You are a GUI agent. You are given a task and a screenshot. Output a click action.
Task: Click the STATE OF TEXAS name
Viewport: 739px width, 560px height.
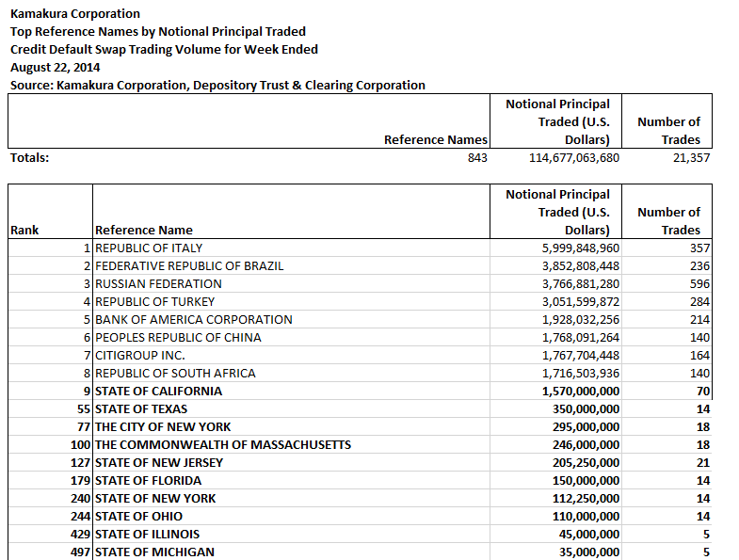click(141, 409)
